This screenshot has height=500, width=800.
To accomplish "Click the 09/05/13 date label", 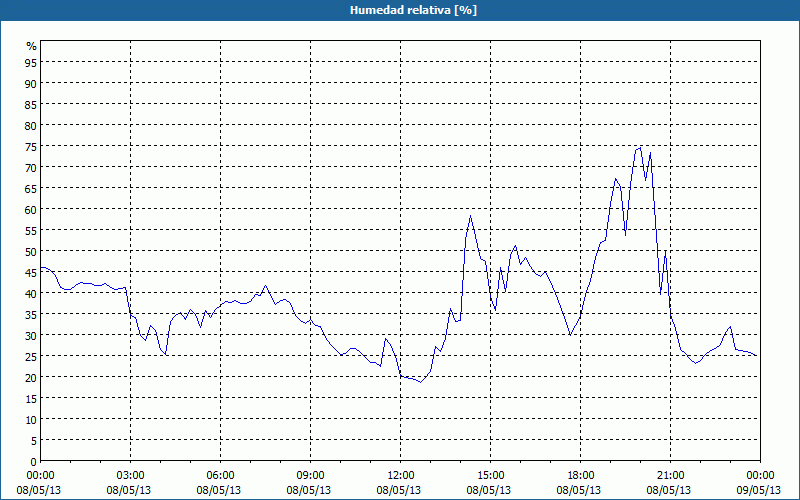I will point(759,490).
